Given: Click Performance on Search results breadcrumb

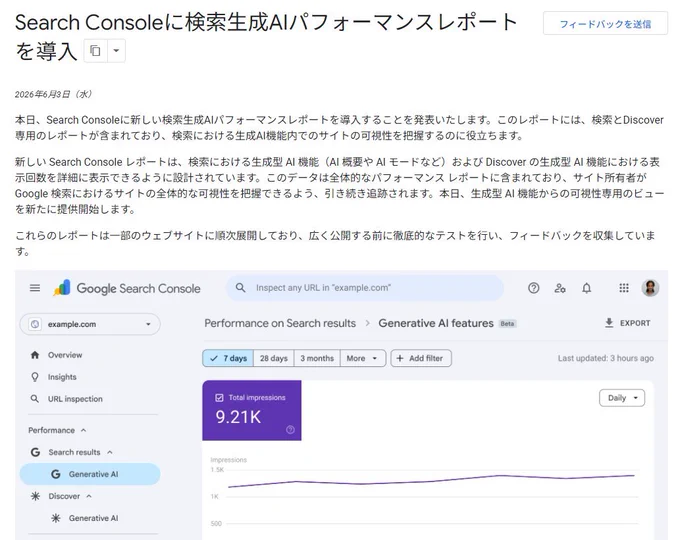Looking at the screenshot, I should (280, 323).
